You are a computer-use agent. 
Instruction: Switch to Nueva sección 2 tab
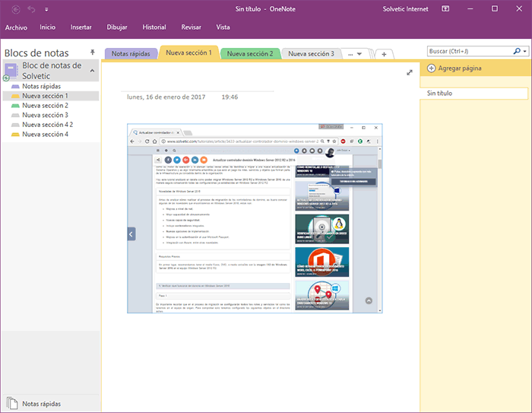click(250, 54)
